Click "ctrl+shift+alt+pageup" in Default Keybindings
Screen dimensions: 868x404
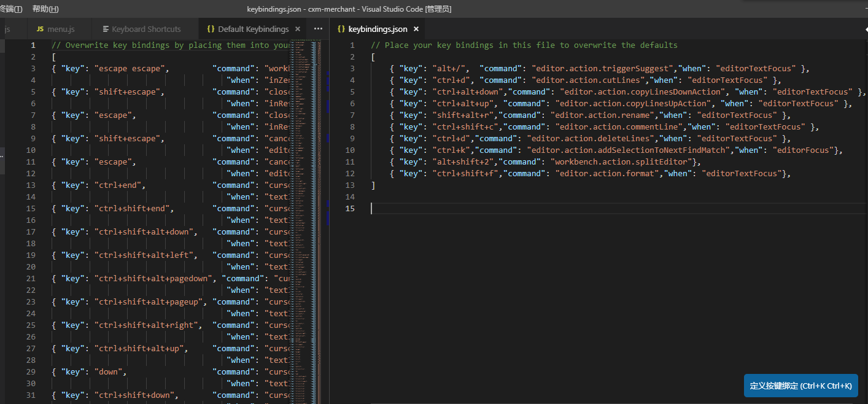148,302
